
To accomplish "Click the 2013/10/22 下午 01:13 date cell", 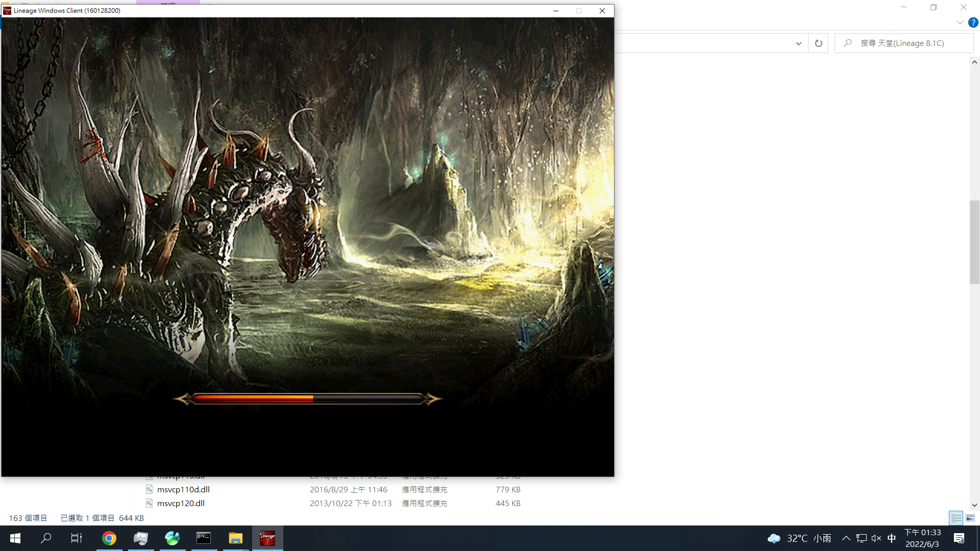I will 351,504.
